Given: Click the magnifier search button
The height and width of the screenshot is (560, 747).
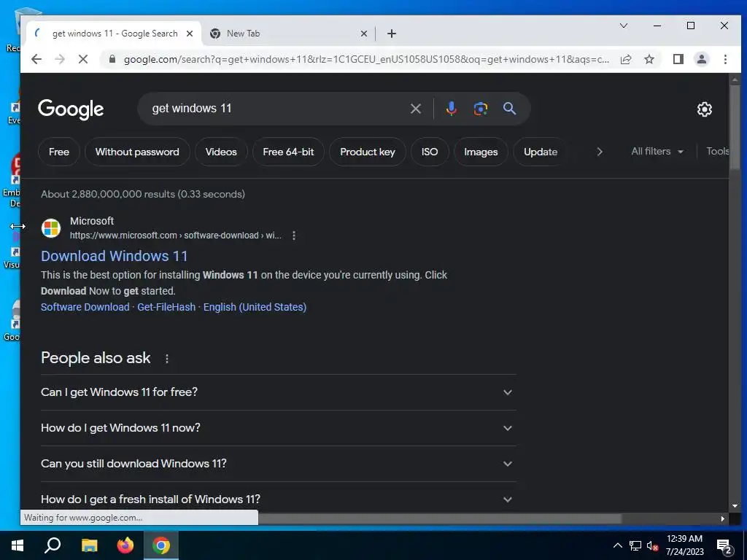Looking at the screenshot, I should (509, 109).
